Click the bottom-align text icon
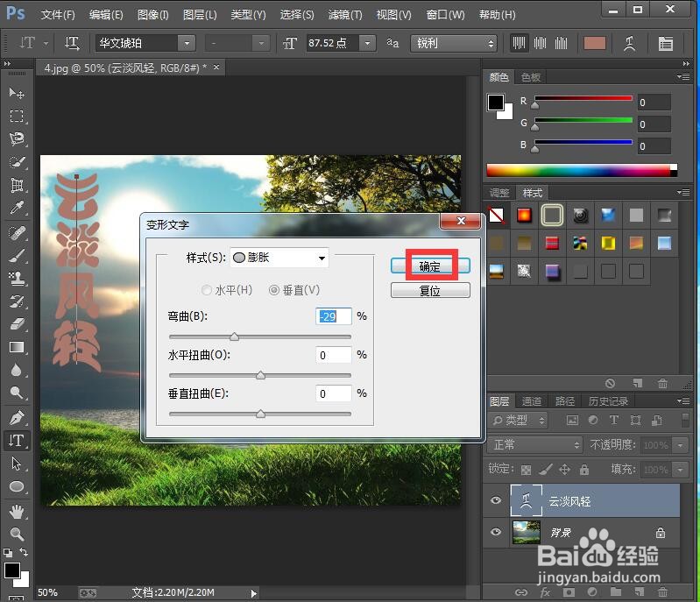 pos(562,43)
